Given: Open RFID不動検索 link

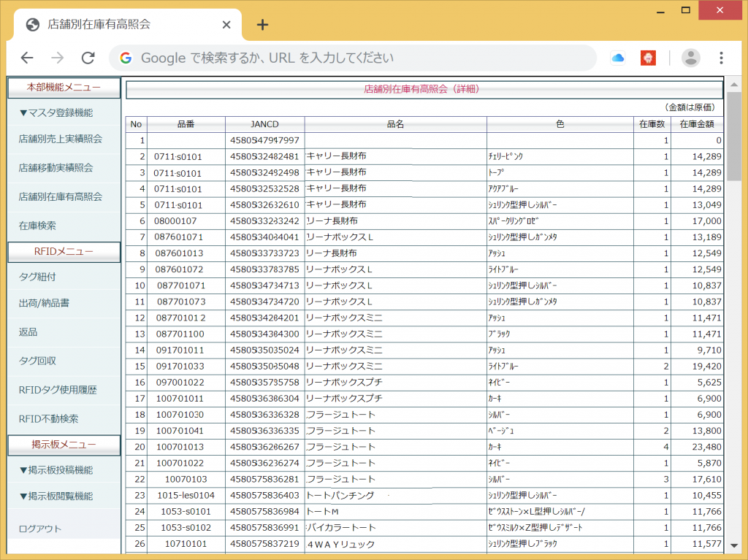Looking at the screenshot, I should click(x=49, y=419).
